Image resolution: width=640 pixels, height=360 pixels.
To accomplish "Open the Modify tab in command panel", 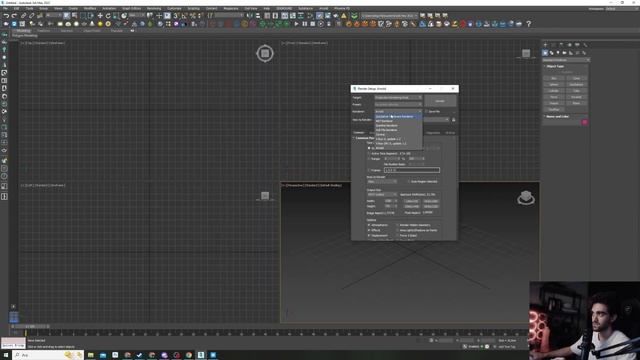I will click(553, 44).
